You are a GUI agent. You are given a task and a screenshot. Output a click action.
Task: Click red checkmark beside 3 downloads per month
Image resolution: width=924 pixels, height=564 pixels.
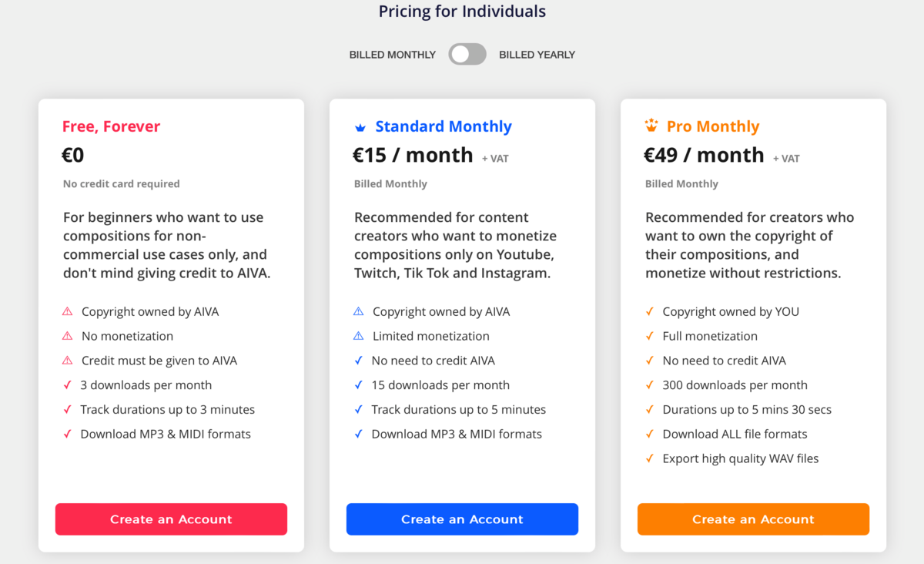coord(67,384)
